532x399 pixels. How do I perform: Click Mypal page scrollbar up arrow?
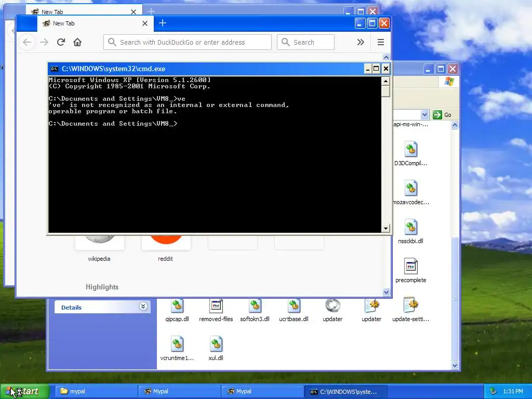386,57
